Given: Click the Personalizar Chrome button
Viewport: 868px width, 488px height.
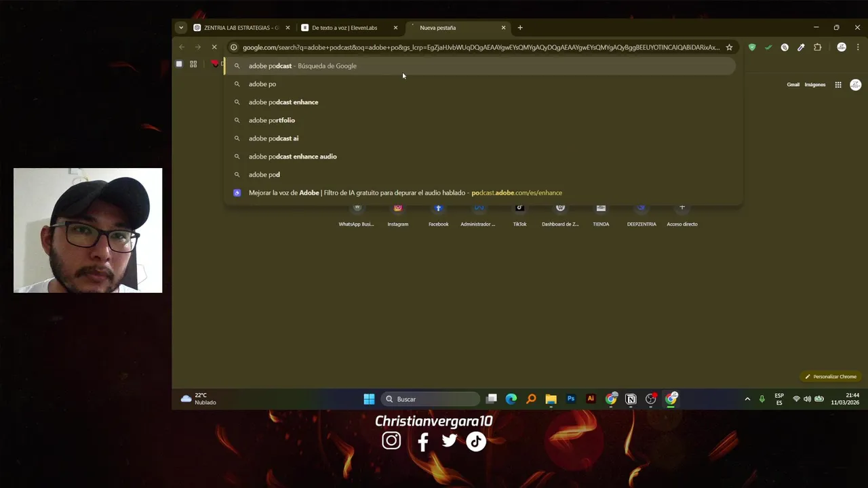Looking at the screenshot, I should coord(831,377).
